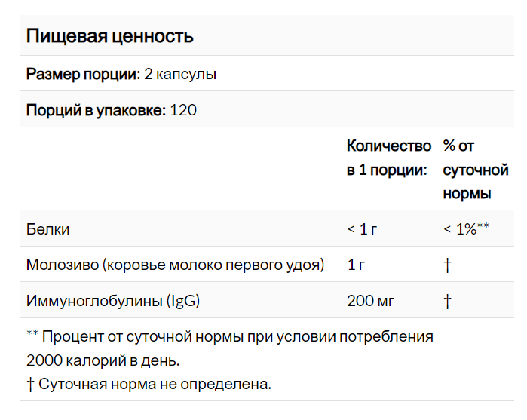Click the '% от суточной нормы' column header
527x420 pixels.
tap(476, 170)
